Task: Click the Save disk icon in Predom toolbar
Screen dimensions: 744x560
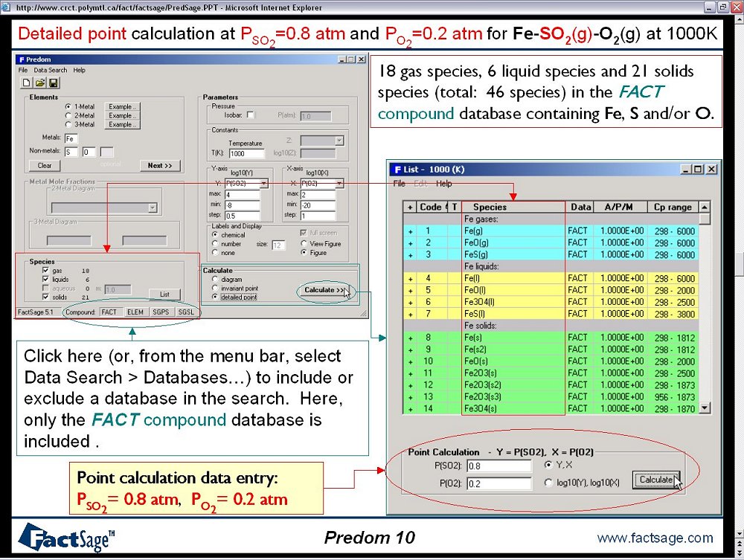Action: coord(54,83)
